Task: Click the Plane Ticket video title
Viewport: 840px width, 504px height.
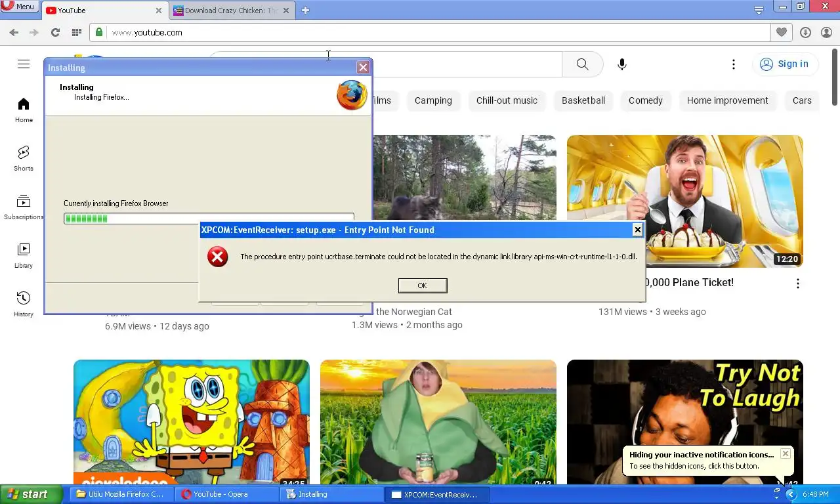Action: click(x=689, y=283)
